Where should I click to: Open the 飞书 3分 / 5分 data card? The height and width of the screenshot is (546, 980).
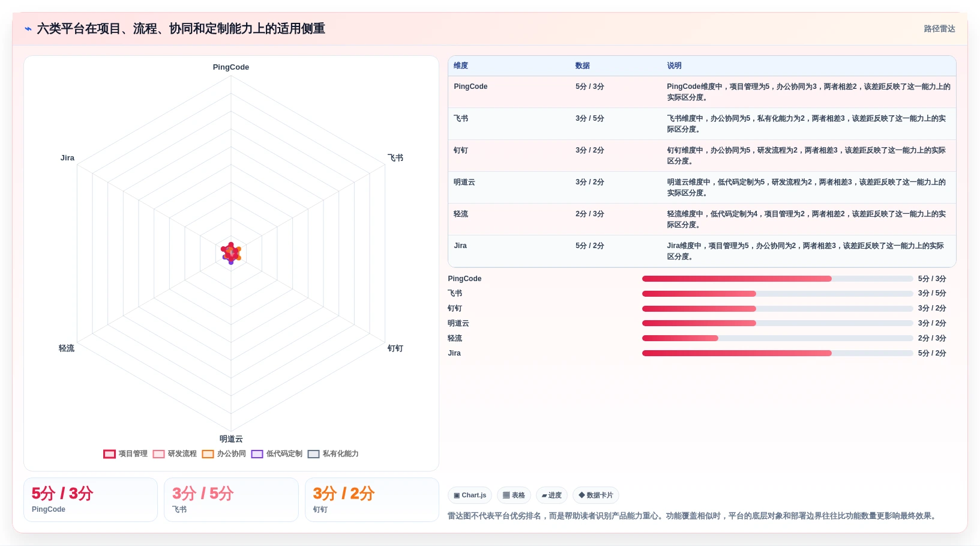[231, 500]
